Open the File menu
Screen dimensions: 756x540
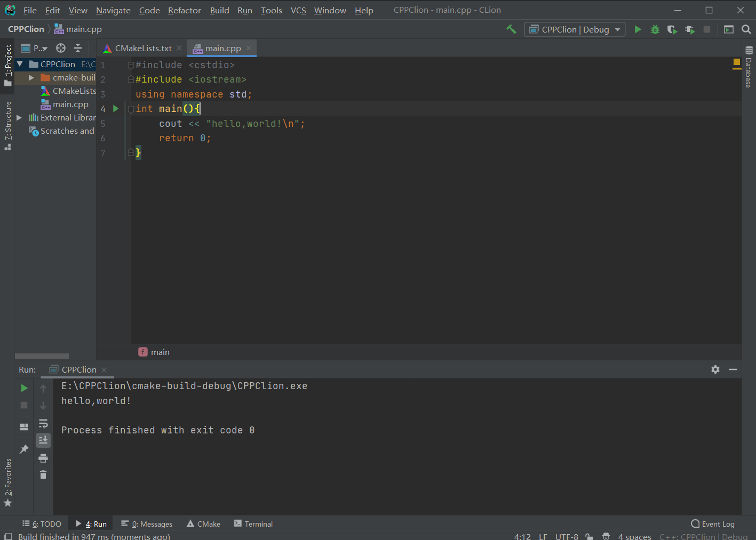[x=30, y=10]
